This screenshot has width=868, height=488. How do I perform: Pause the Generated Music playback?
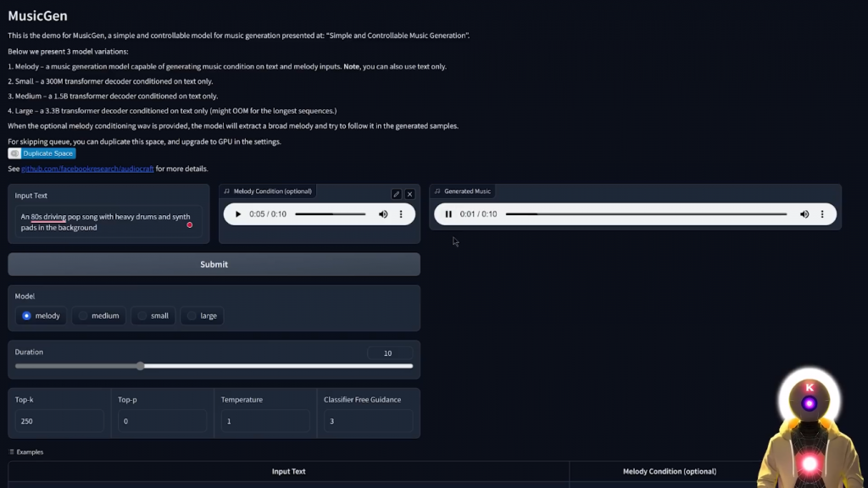click(x=448, y=214)
